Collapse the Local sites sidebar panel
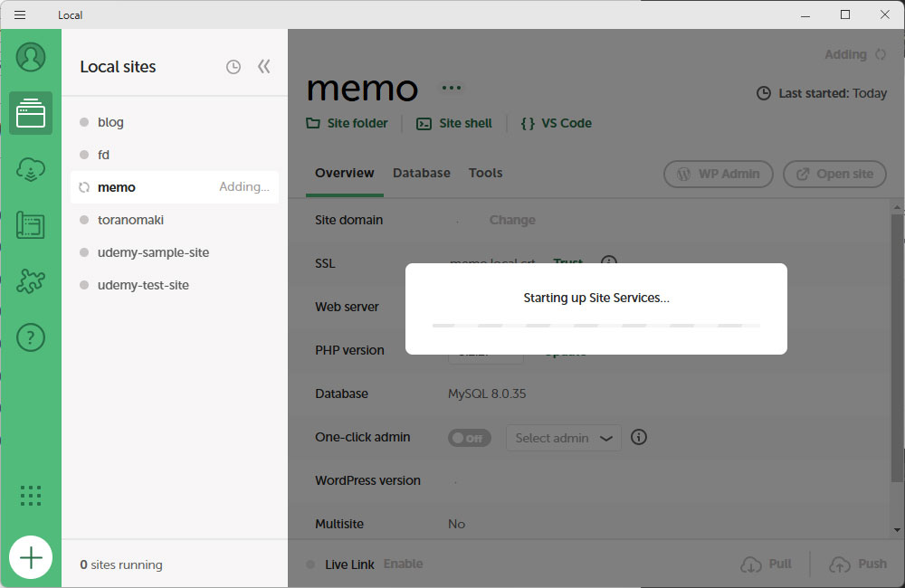The height and width of the screenshot is (588, 905). pos(263,66)
